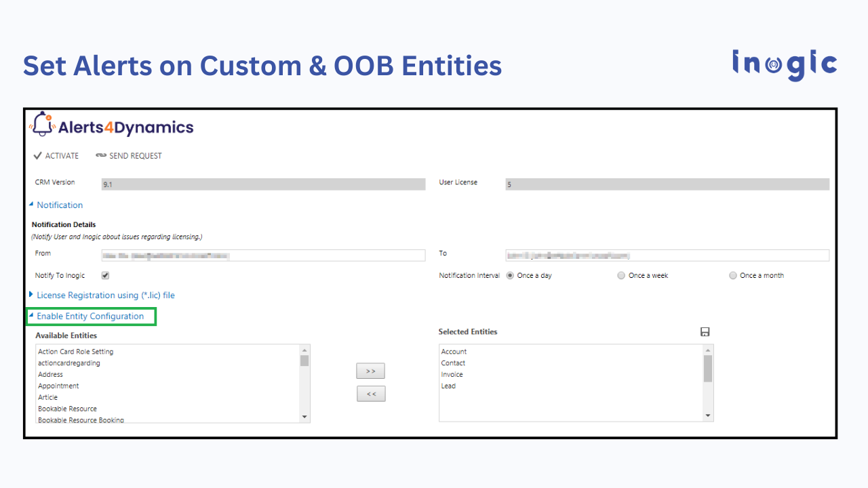Select Bookable Resource Booking in Available Entities
Screen dimensions: 868x488
pyautogui.click(x=81, y=420)
